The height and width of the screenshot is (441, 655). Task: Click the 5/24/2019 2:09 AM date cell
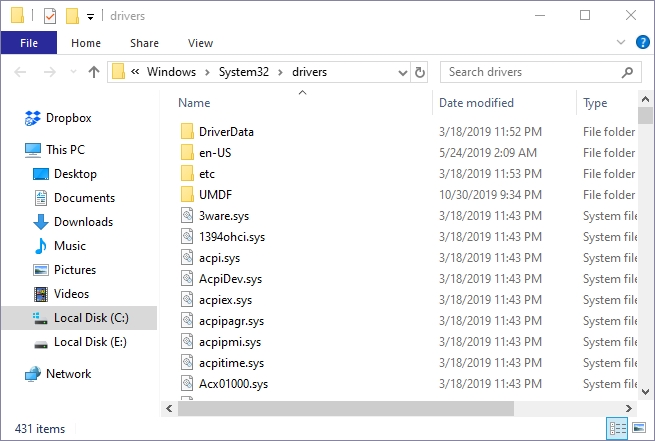point(487,153)
